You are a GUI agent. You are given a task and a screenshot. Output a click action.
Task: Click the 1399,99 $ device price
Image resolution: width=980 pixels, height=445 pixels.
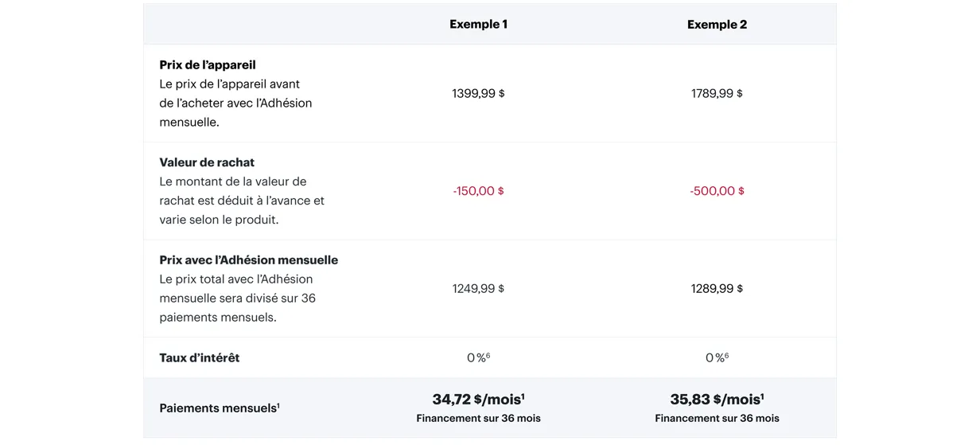point(478,93)
